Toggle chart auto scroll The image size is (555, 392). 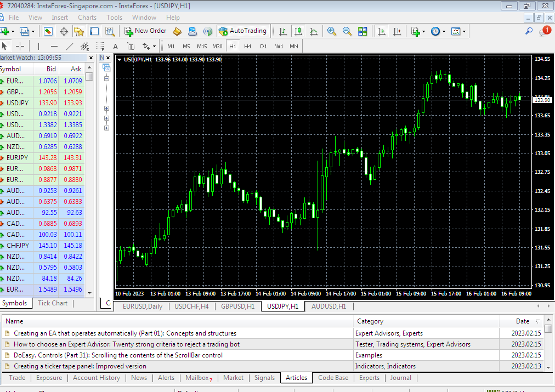[x=381, y=31]
